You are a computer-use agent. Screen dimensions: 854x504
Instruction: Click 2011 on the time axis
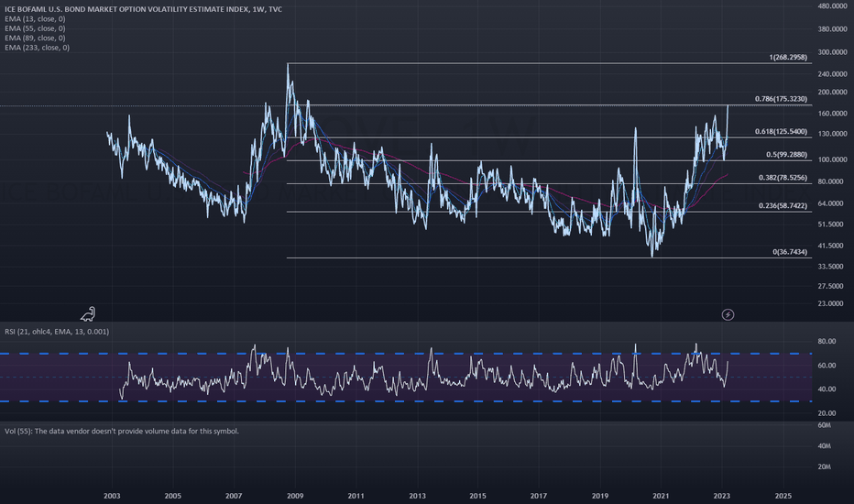(356, 496)
